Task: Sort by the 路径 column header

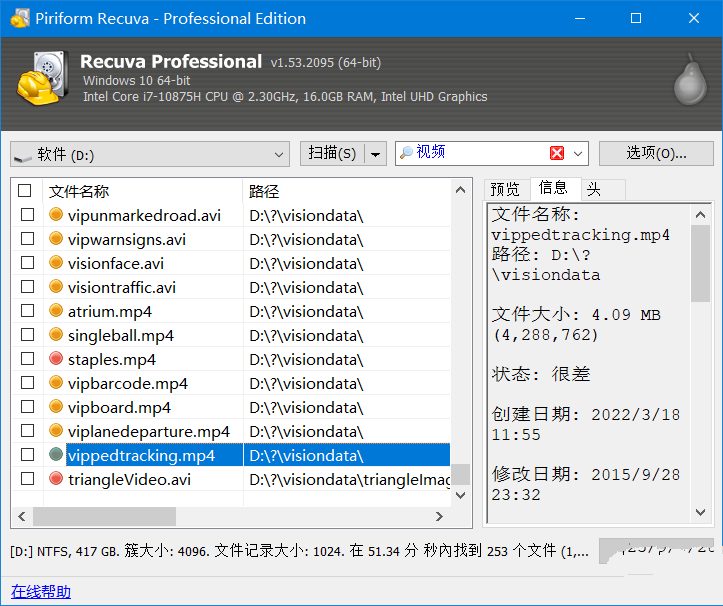Action: point(264,191)
